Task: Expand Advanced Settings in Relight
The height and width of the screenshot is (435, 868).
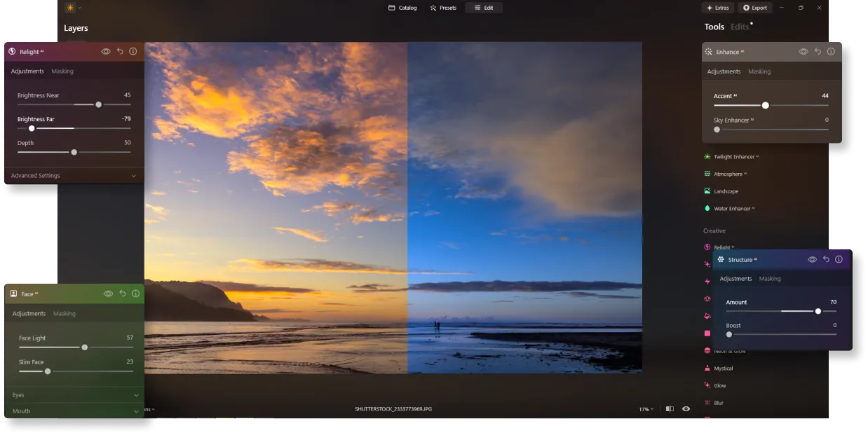Action: click(x=74, y=176)
